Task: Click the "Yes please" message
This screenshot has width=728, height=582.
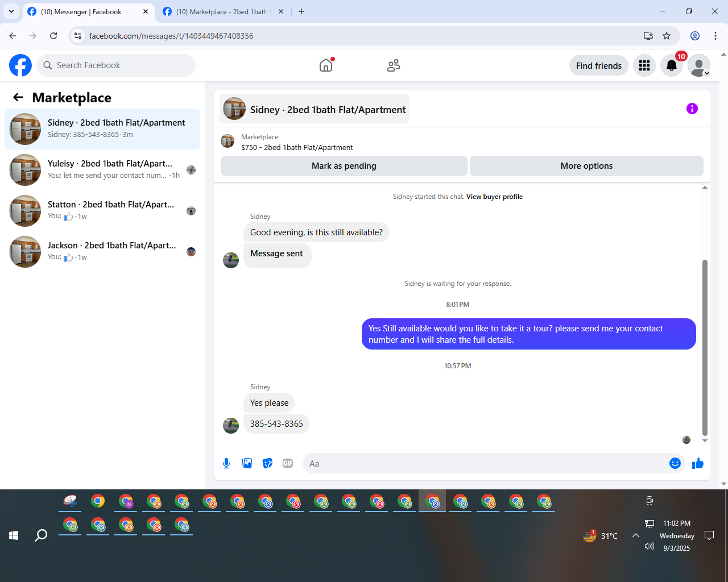Action: pos(269,403)
